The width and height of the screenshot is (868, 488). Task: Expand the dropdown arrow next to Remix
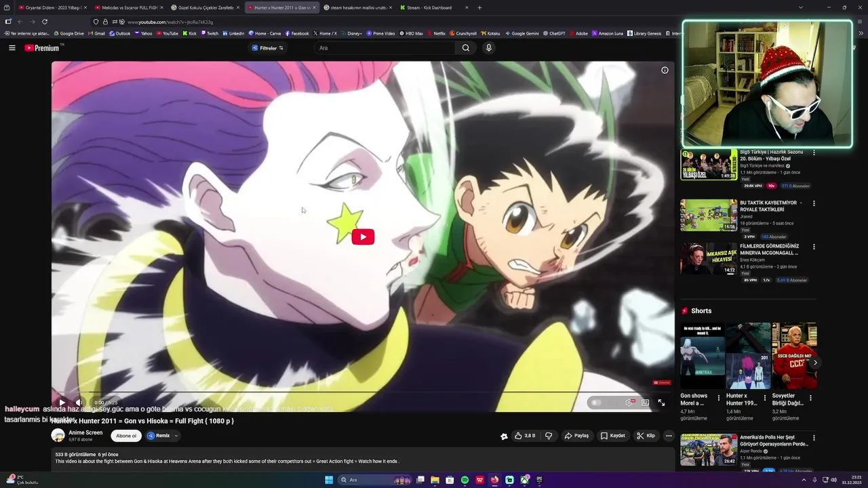click(176, 436)
